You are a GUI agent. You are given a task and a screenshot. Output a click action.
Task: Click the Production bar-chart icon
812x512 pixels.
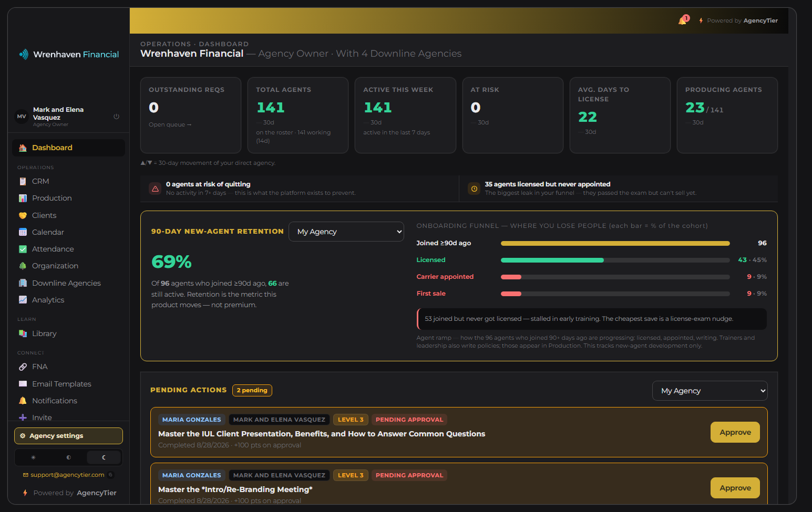point(23,198)
